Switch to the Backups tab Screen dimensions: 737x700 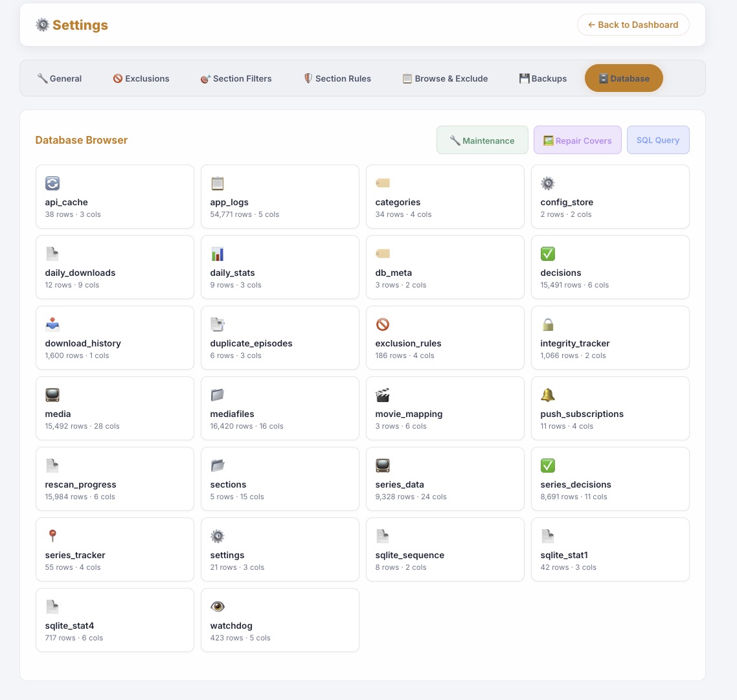[543, 78]
